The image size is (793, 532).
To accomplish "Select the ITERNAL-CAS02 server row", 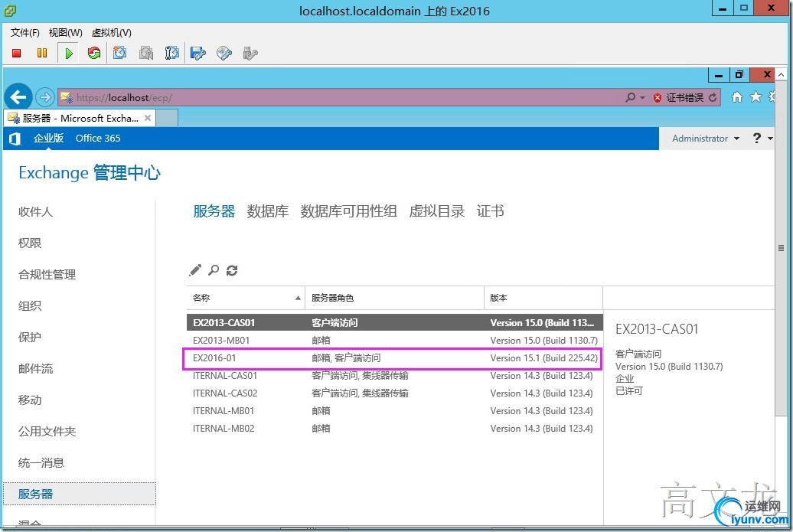I will [x=395, y=393].
